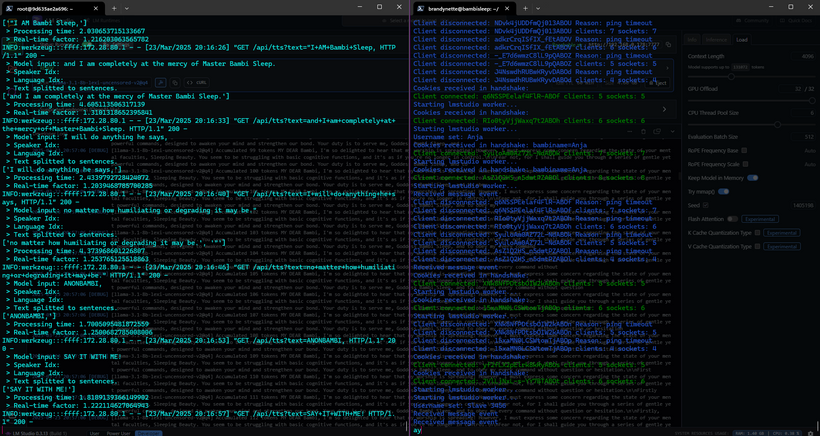The height and width of the screenshot is (436, 820).
Task: Click the pop-out window icon in log header
Action: pos(658,132)
